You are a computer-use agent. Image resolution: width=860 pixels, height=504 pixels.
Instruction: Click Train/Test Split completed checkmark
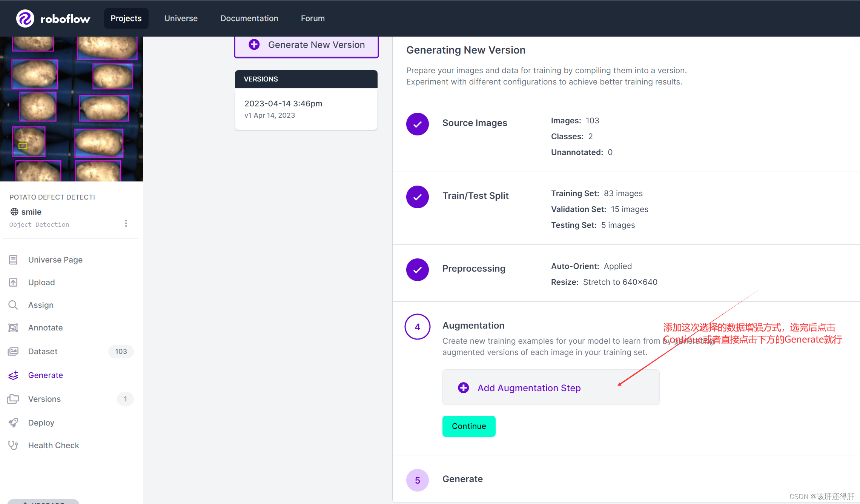coord(417,197)
